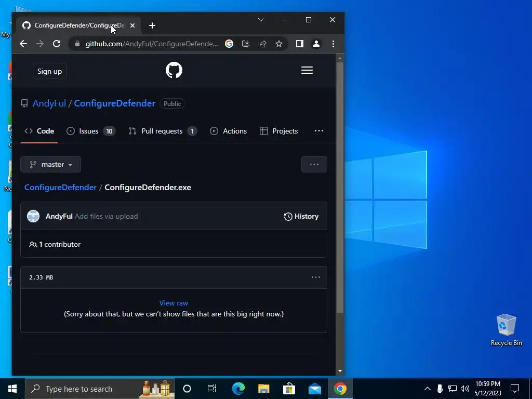The width and height of the screenshot is (532, 399).
Task: Open file History
Action: point(301,216)
